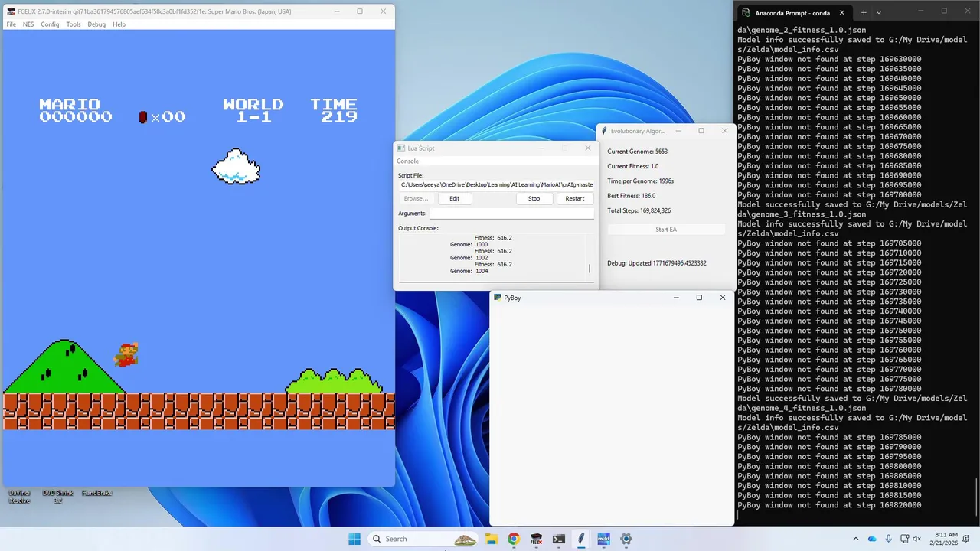The image size is (980, 551).
Task: Open the DaVinci Resolve desktop shortcut
Action: coord(19,496)
